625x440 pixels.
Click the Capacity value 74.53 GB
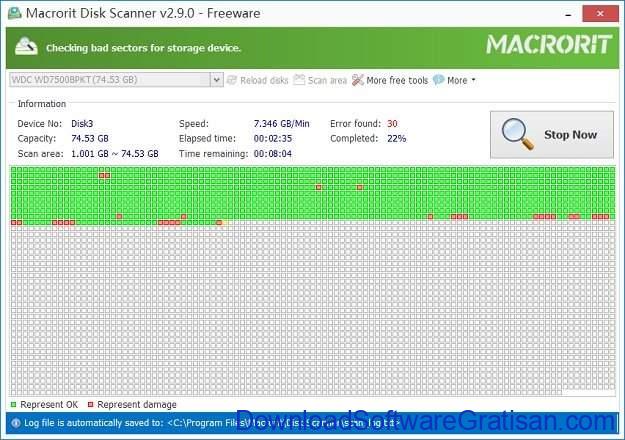(90, 139)
